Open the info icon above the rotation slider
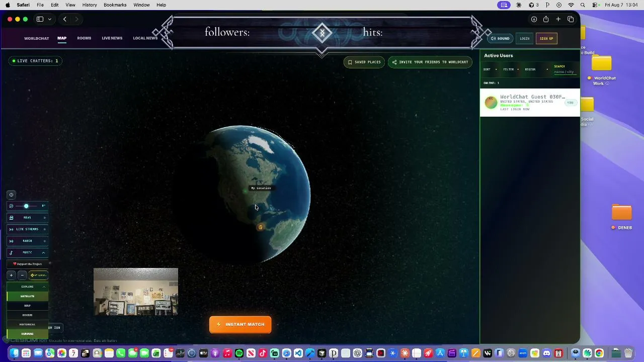 tap(11, 195)
